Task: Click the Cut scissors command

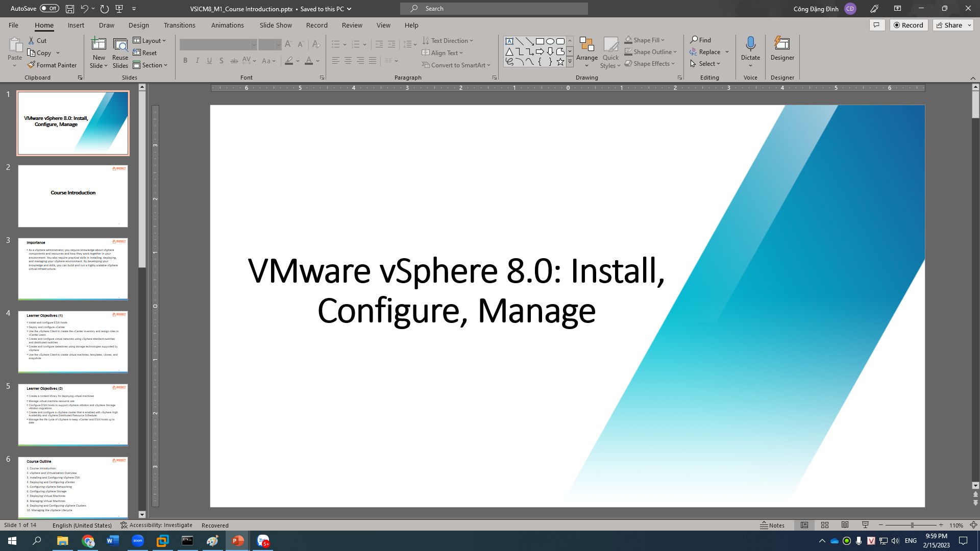Action: click(37, 40)
